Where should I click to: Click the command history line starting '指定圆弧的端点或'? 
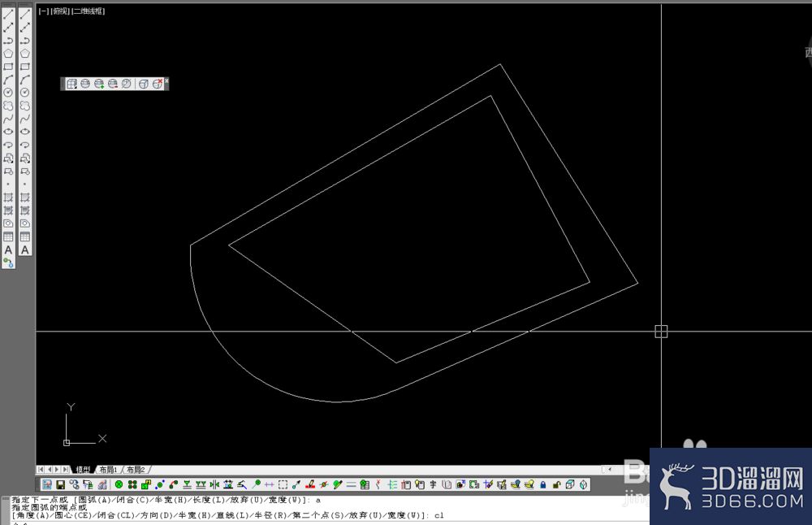pos(50,507)
